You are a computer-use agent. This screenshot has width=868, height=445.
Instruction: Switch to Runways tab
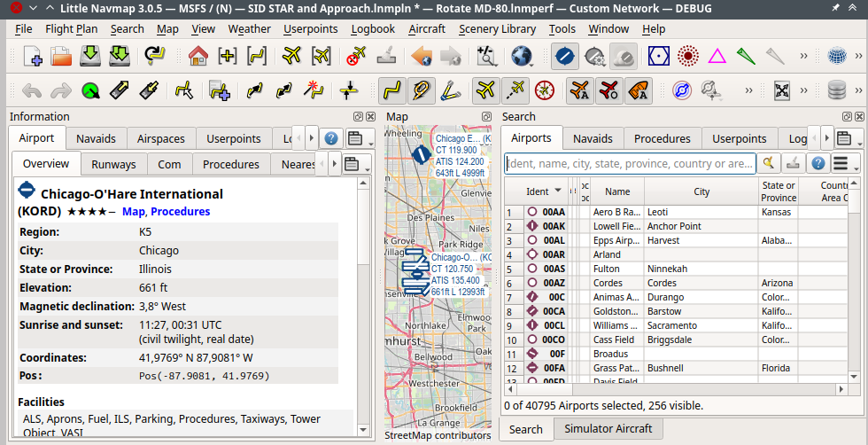[x=113, y=165]
